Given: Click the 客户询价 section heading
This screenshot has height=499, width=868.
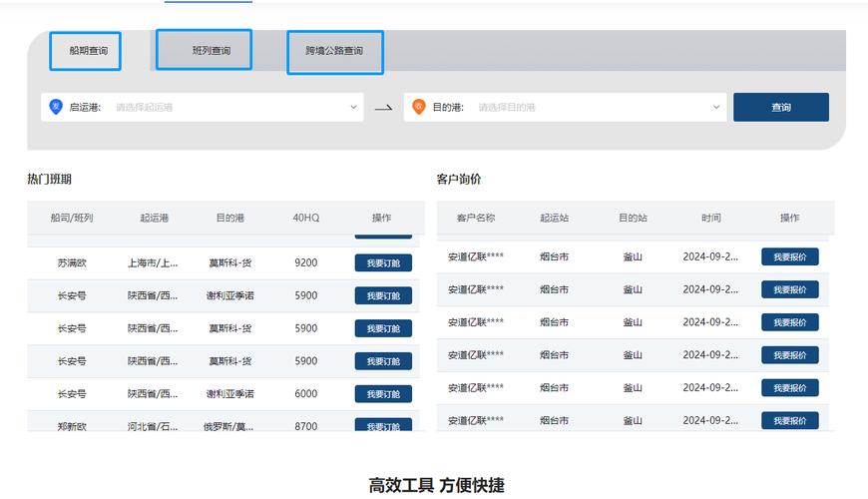Looking at the screenshot, I should tap(459, 179).
